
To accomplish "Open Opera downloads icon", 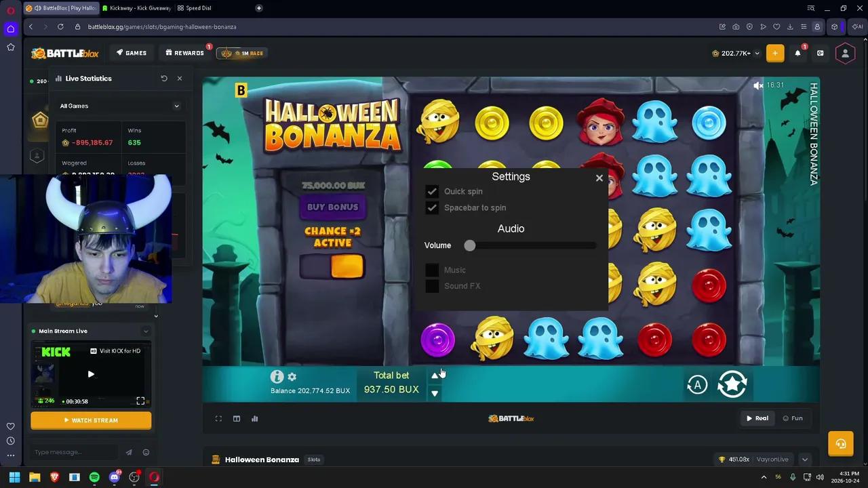I will [790, 26].
